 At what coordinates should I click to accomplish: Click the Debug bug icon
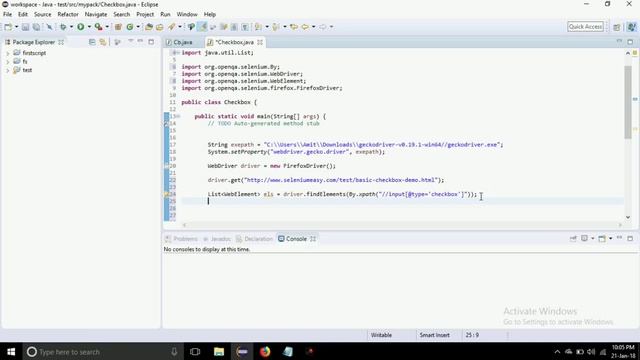point(63,27)
